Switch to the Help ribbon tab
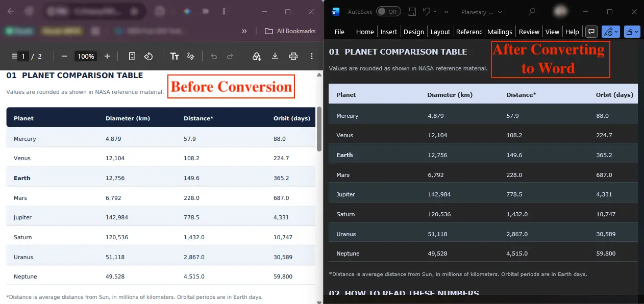 pyautogui.click(x=573, y=32)
